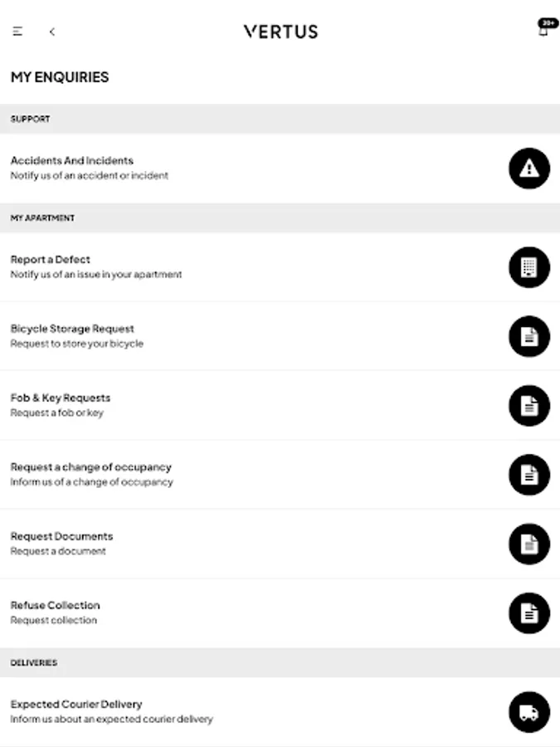Image resolution: width=560 pixels, height=747 pixels.
Task: Tap the Fob & Key Requests icon
Action: pyautogui.click(x=528, y=406)
